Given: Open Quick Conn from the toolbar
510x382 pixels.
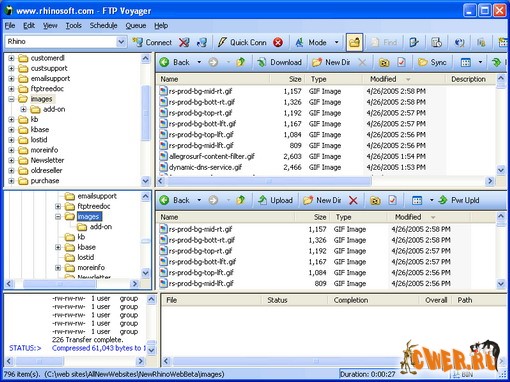Looking at the screenshot, I should (242, 42).
